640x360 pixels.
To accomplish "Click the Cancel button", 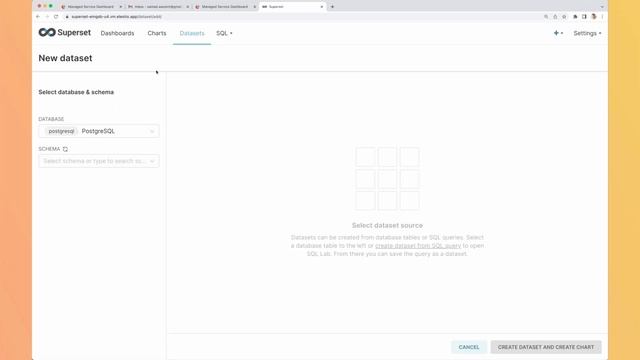I will coord(469,347).
